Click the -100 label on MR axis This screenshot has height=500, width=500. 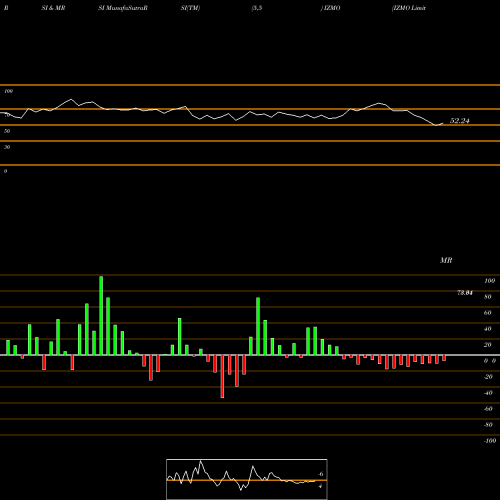490,441
